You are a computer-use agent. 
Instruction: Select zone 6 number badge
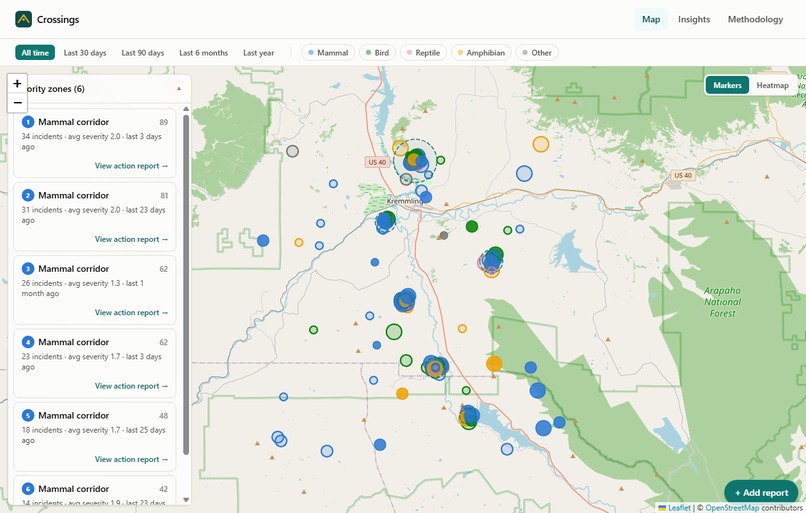tap(28, 489)
